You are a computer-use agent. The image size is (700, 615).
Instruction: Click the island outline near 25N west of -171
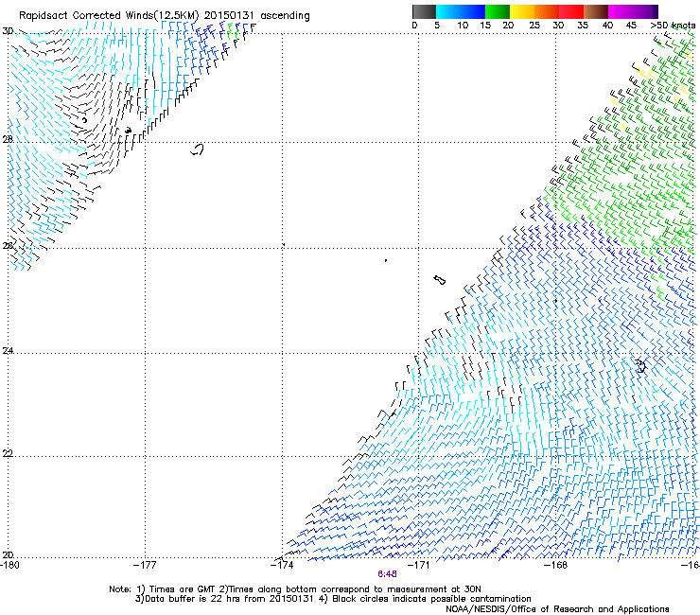(439, 279)
